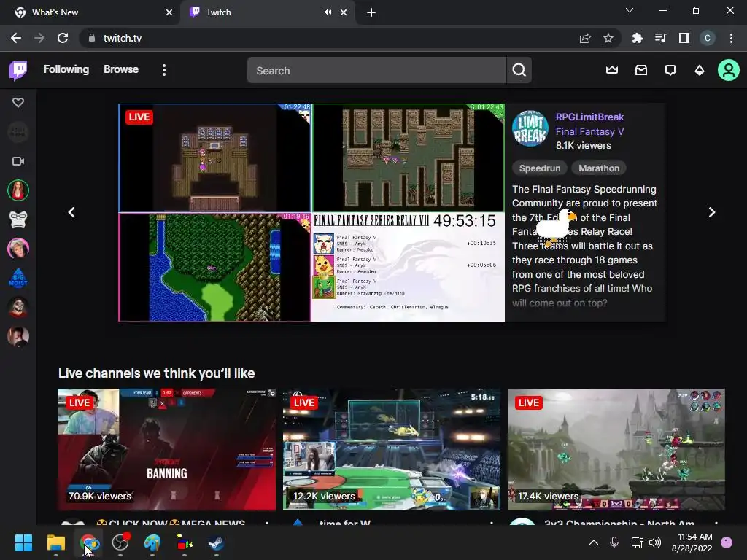Open the three-dot More menu in Twitch nav
The image size is (747, 560).
point(164,71)
